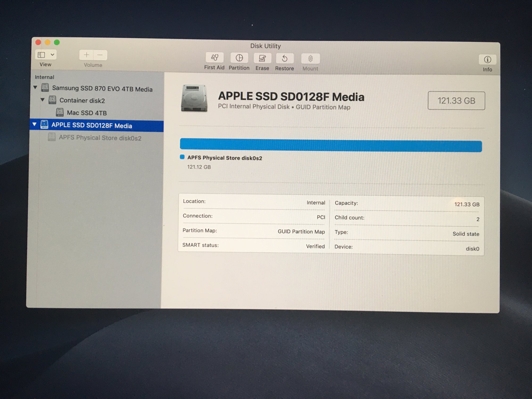The height and width of the screenshot is (399, 532).
Task: Run First Aid on the disk
Action: click(214, 57)
